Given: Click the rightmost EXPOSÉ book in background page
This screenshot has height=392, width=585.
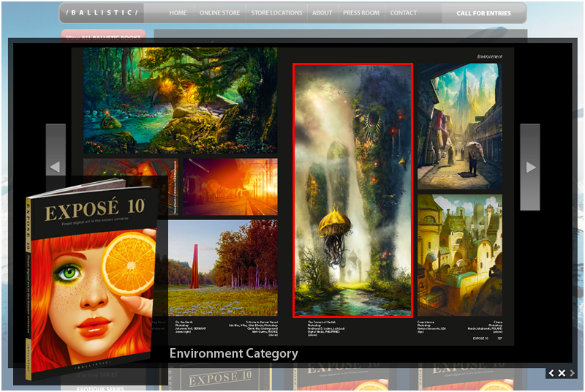Looking at the screenshot, I should (x=467, y=377).
